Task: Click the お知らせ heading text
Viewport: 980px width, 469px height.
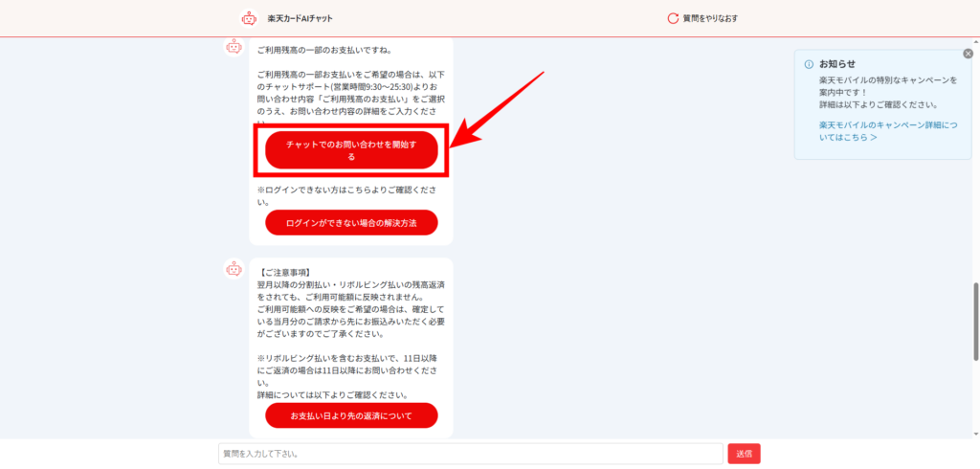Action: coord(836,64)
